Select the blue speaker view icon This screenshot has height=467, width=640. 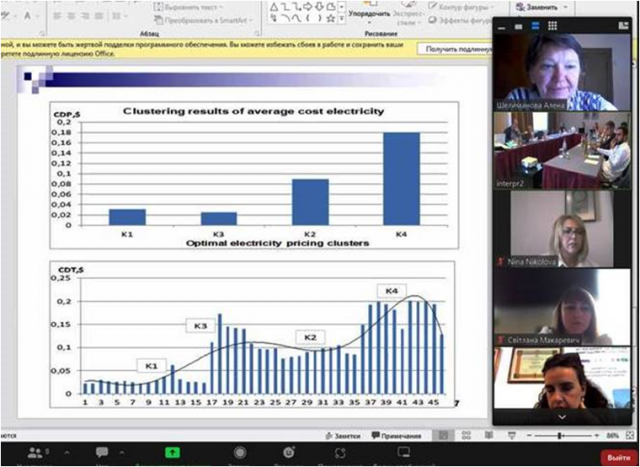pyautogui.click(x=536, y=26)
